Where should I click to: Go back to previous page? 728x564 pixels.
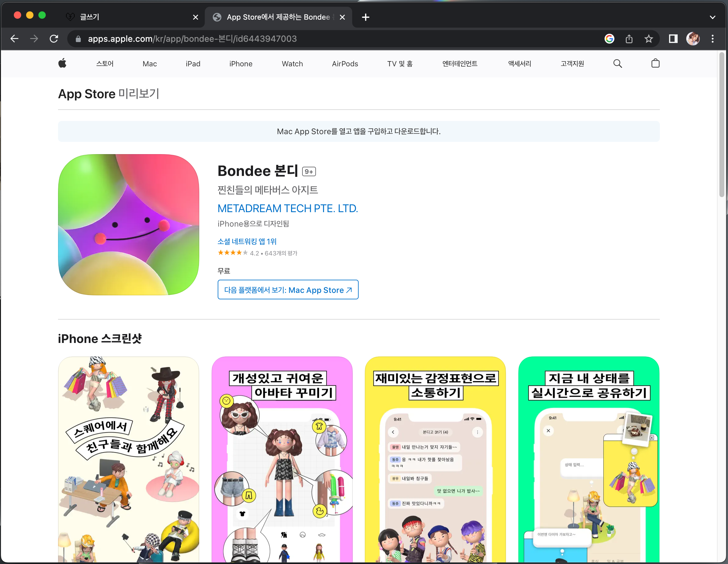coord(14,39)
